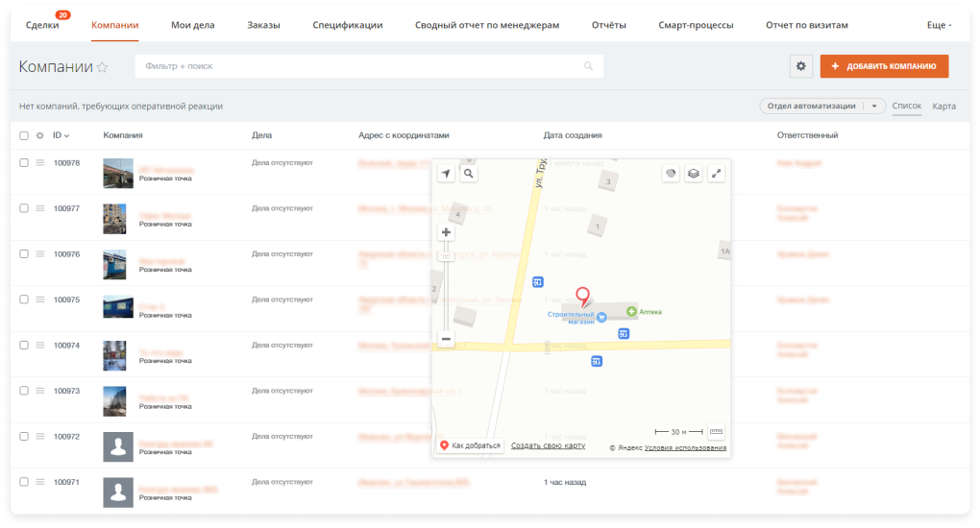The height and width of the screenshot is (528, 980).
Task: Expand the Отдел автоматизации dropdown
Action: (x=874, y=107)
